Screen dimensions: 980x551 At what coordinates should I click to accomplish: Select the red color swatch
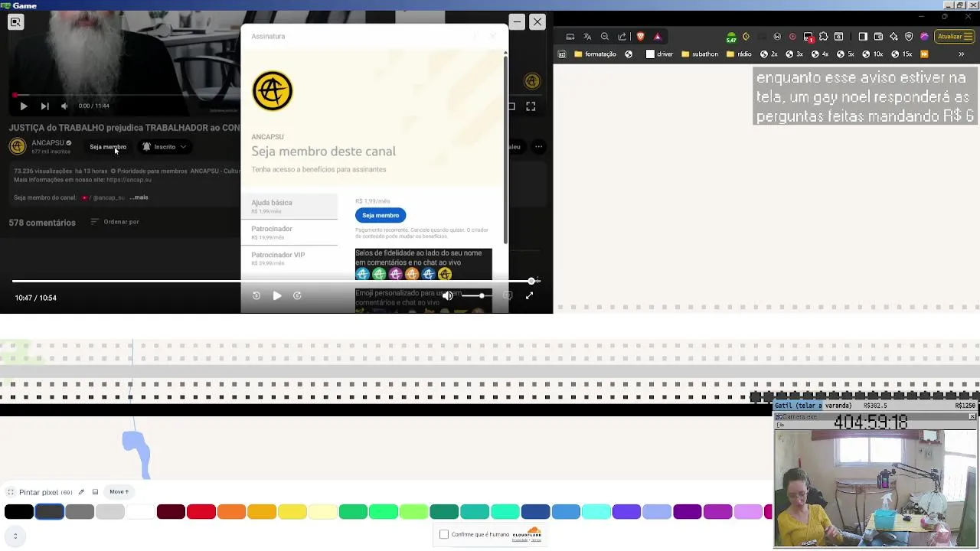click(x=201, y=512)
